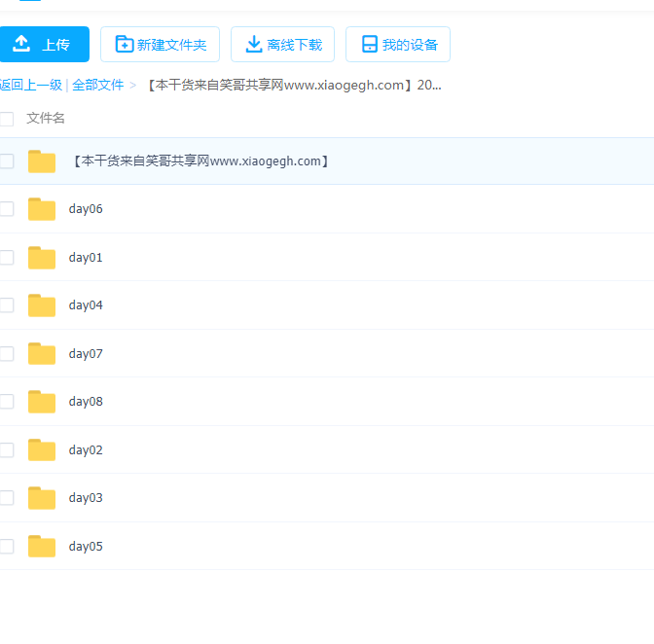
Task: Click the day04 folder icon
Action: pos(42,305)
